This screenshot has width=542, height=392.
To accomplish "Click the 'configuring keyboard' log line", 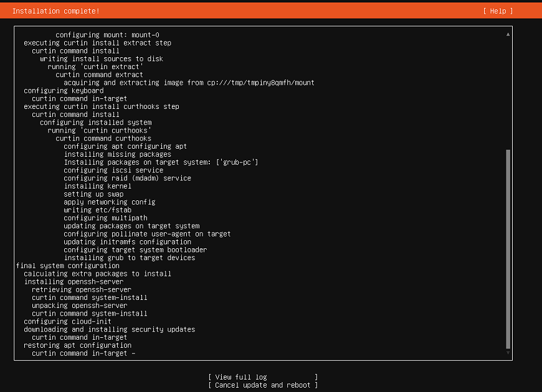I will coord(64,91).
